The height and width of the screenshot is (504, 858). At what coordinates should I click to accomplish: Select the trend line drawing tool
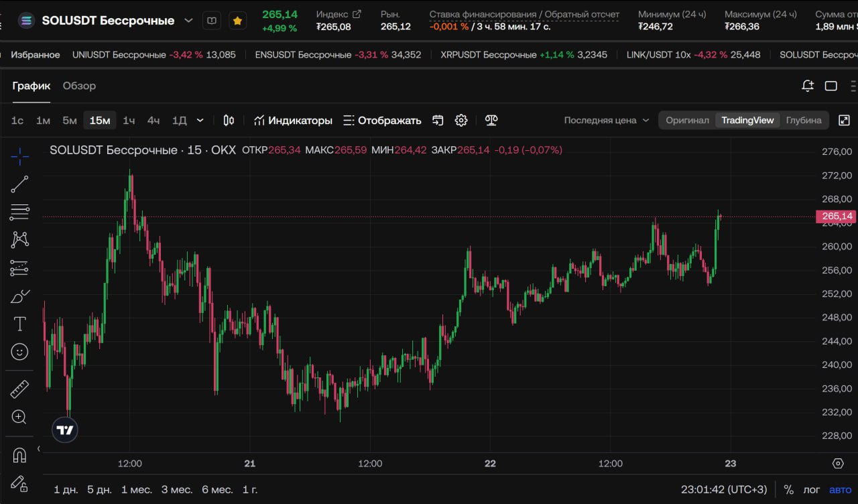coord(19,184)
